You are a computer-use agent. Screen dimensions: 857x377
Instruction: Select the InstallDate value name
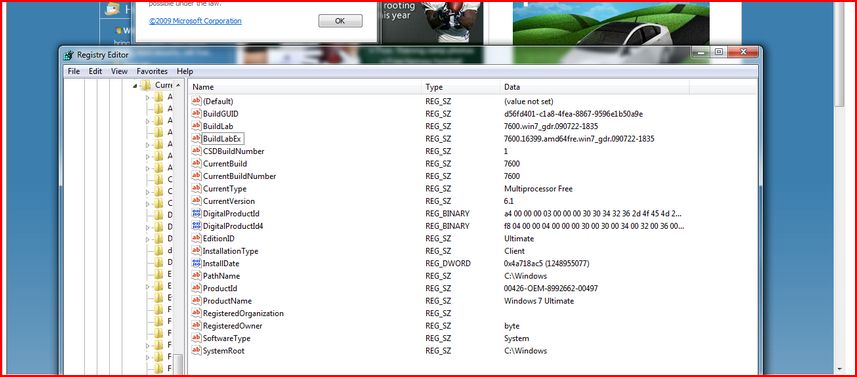(x=221, y=263)
